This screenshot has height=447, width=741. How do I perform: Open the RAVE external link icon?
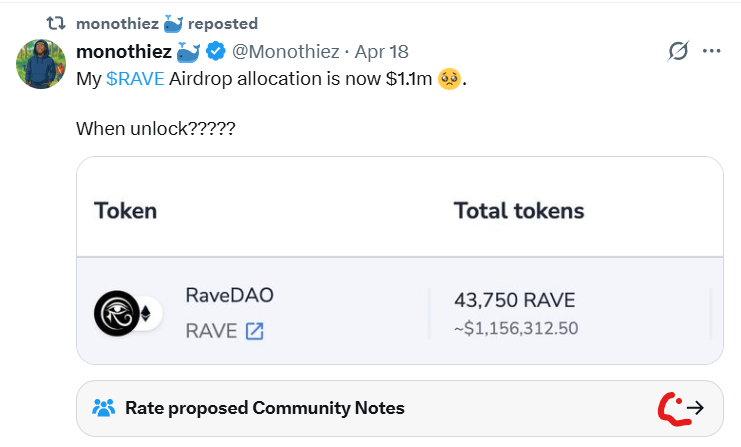254,331
